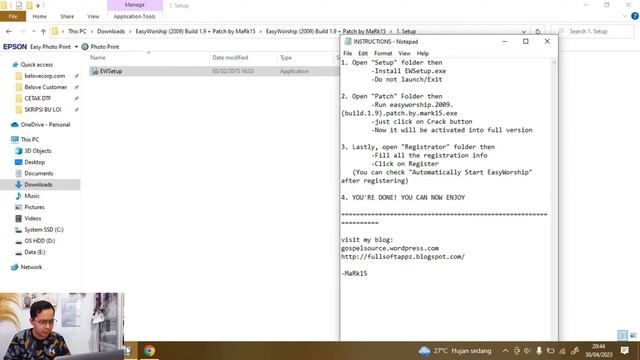The height and width of the screenshot is (360, 640).
Task: Open Desktop in the navigation pane
Action: (34, 162)
